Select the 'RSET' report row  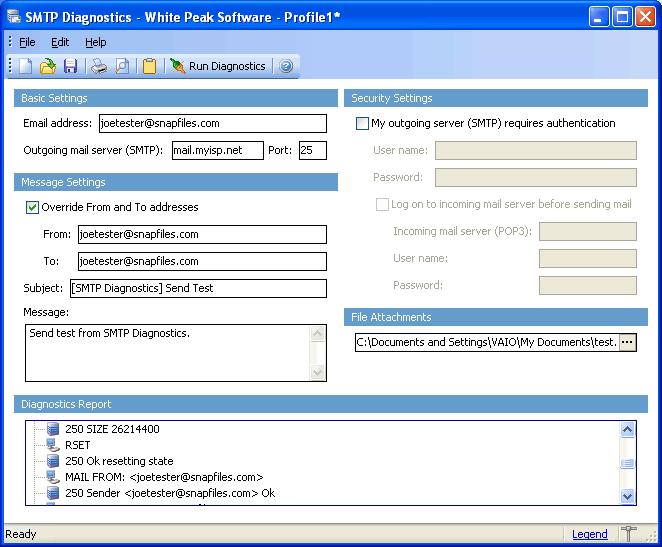pyautogui.click(x=78, y=445)
